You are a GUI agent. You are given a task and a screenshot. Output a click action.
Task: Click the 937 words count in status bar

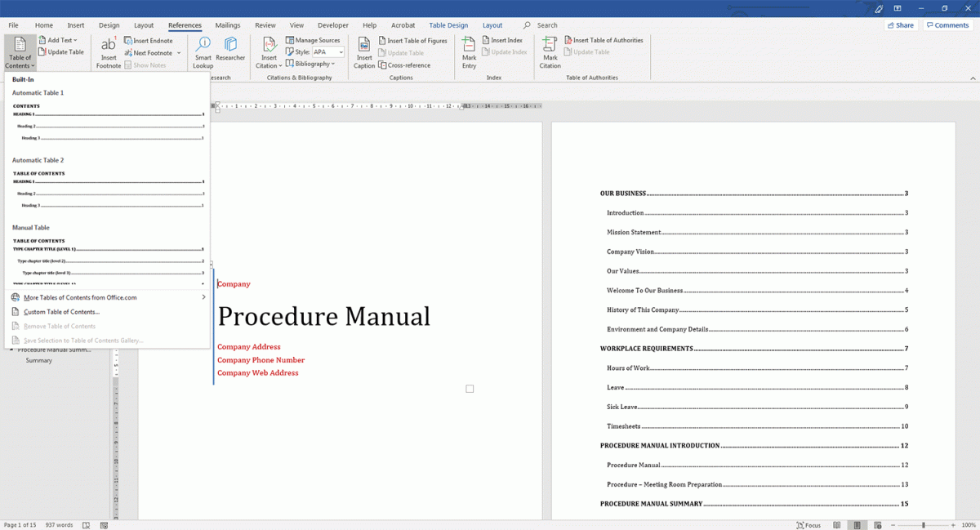(x=59, y=525)
